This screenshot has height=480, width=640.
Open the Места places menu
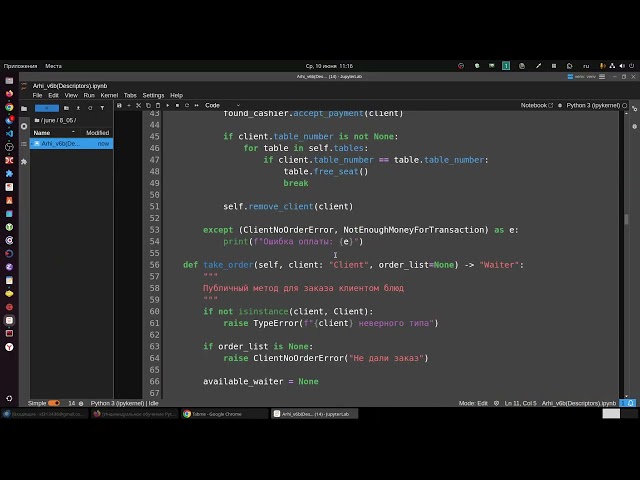tap(53, 66)
